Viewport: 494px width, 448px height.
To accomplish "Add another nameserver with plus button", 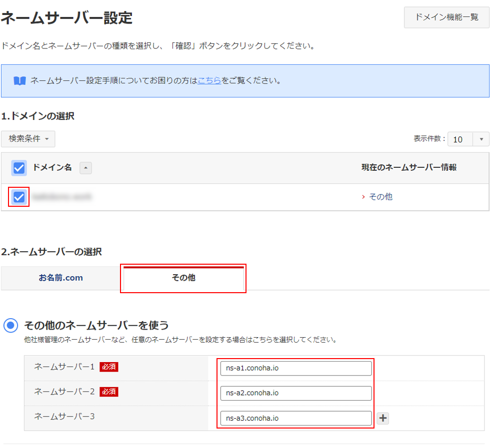I will 383,418.
